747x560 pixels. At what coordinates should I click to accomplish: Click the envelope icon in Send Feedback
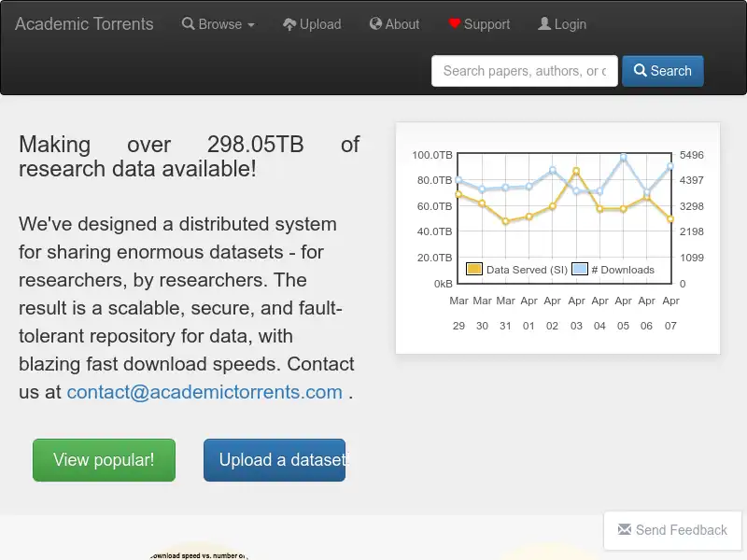(625, 529)
